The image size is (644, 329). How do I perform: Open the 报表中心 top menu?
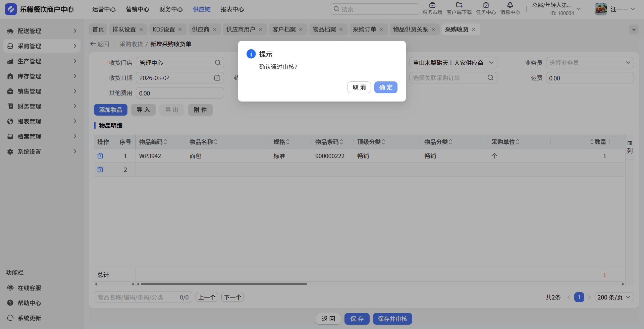tap(232, 9)
